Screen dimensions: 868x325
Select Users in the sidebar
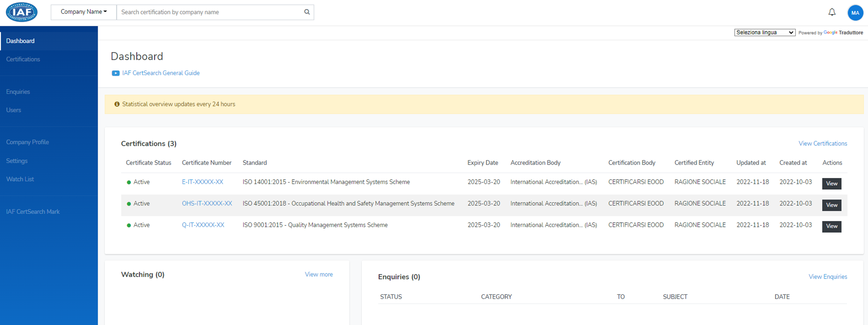[14, 110]
